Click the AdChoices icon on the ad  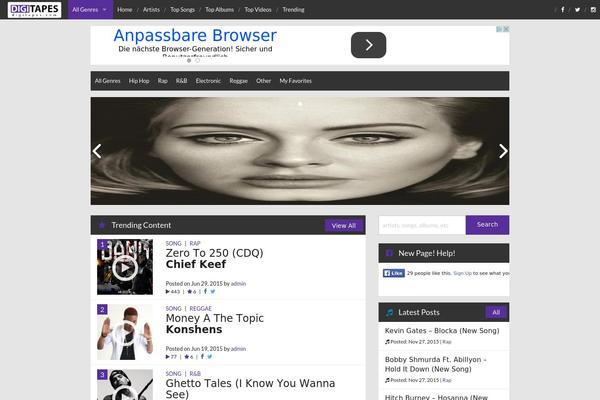click(499, 29)
